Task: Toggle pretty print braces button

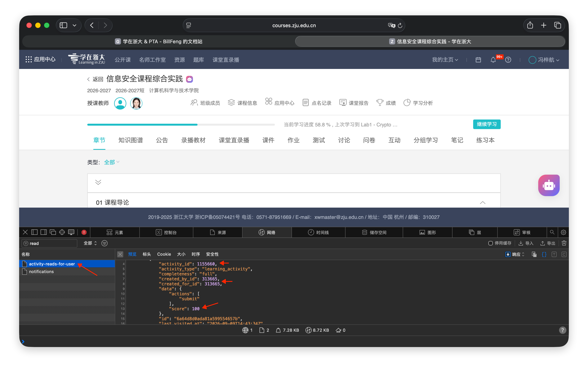Action: coord(544,254)
